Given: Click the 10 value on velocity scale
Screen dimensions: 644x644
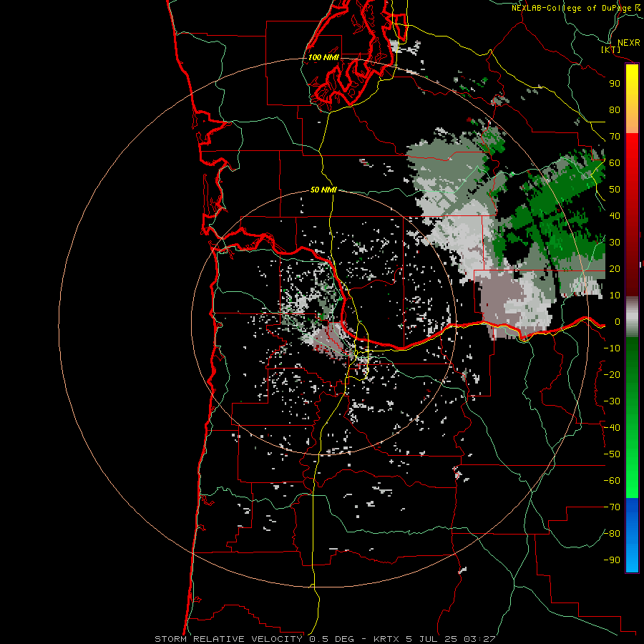Looking at the screenshot, I should click(x=615, y=296).
